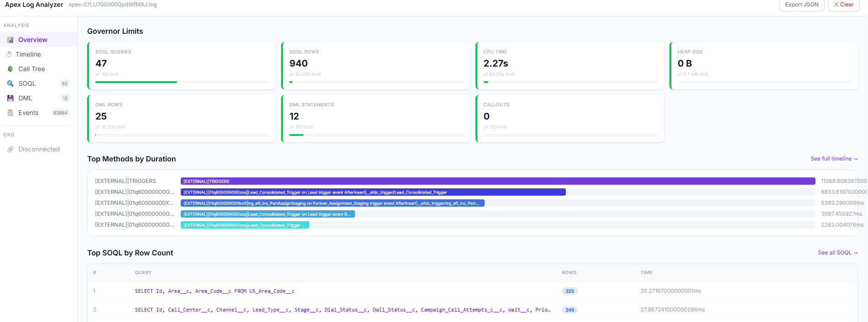Click the purple [EXTERNAL]|TRIGGERS duration bar

[x=498, y=181]
